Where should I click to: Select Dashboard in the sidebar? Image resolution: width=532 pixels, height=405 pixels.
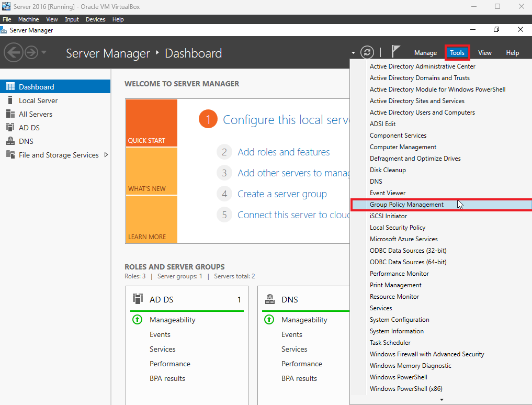click(55, 86)
